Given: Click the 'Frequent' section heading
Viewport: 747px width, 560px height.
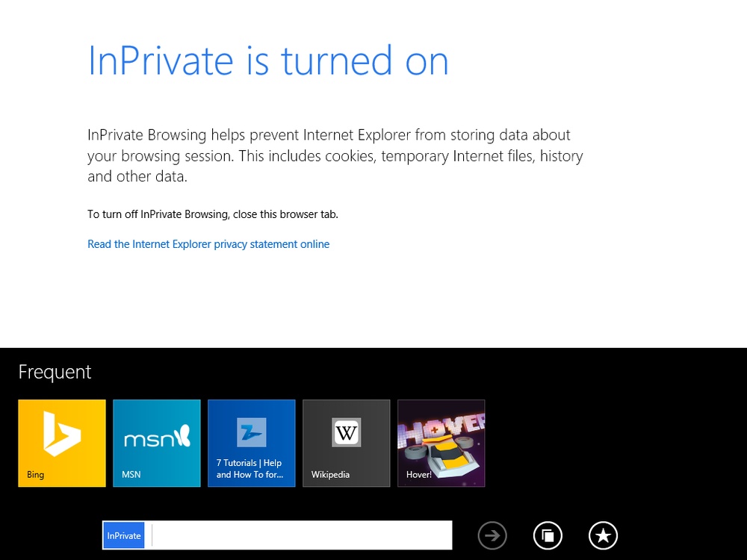Looking at the screenshot, I should coord(55,372).
